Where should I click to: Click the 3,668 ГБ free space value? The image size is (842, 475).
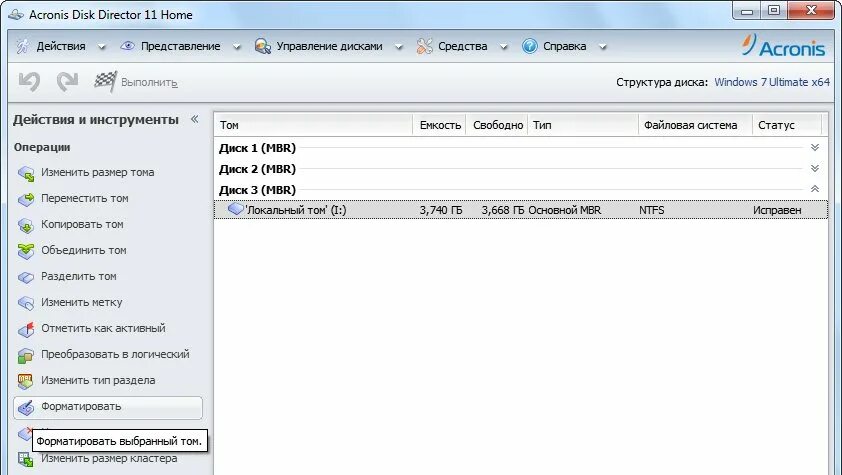point(503,210)
